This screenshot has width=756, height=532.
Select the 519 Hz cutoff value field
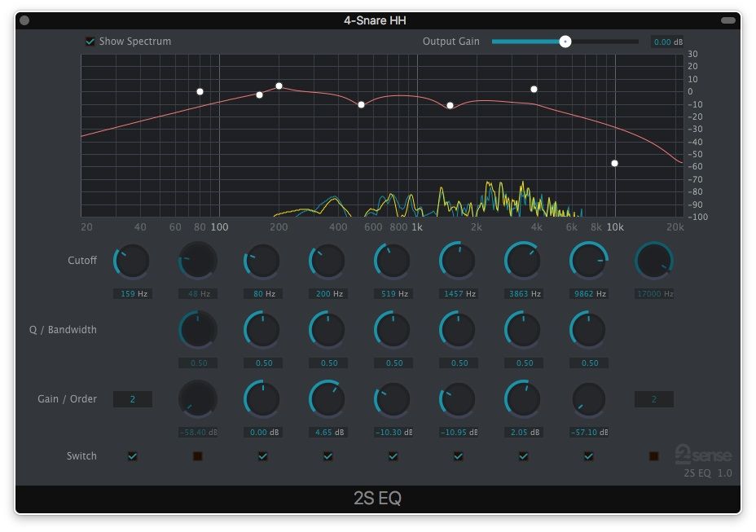[393, 294]
